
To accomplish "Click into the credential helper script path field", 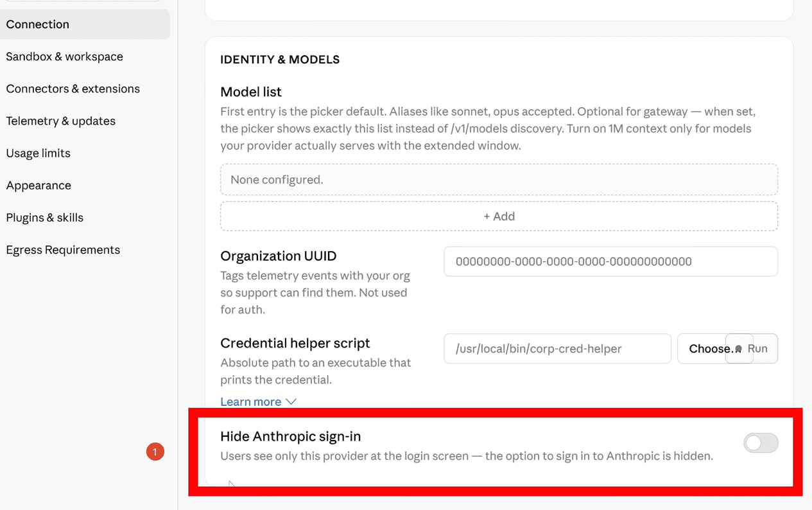I will (x=557, y=349).
